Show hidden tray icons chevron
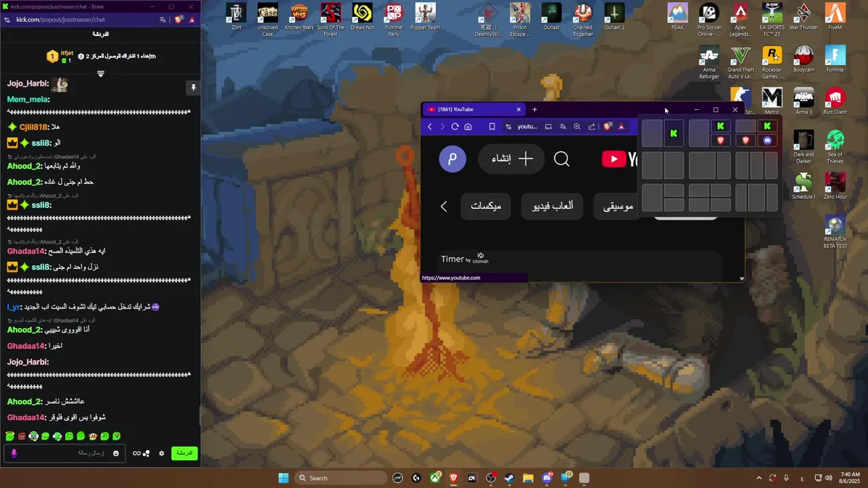Screen dimensions: 868x488 click(759, 478)
